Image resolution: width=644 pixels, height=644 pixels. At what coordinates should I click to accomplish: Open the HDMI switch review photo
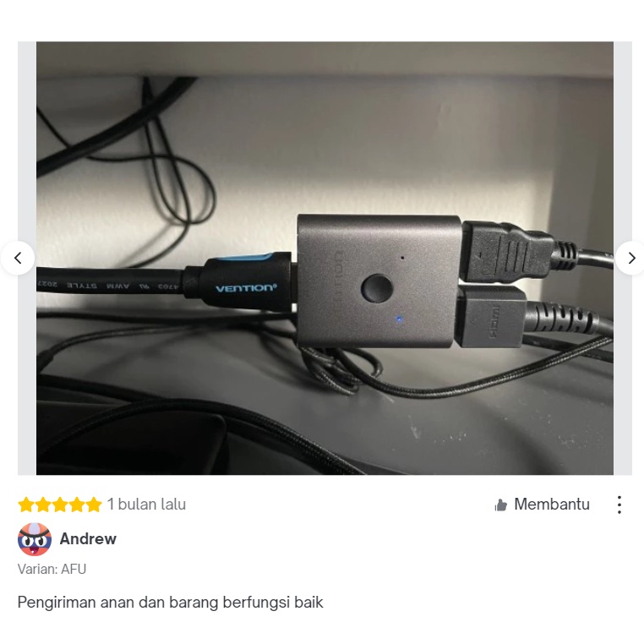pyautogui.click(x=325, y=258)
